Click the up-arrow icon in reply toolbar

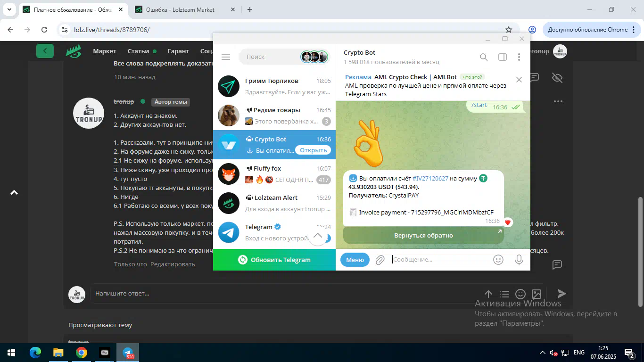488,294
